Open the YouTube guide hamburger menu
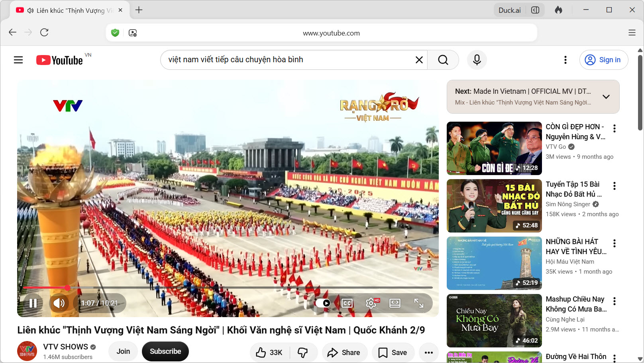The width and height of the screenshot is (644, 363). click(18, 60)
